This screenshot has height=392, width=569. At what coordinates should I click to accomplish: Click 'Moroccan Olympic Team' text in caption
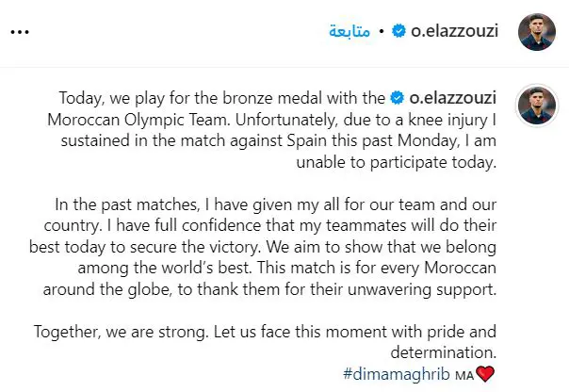[x=138, y=120]
